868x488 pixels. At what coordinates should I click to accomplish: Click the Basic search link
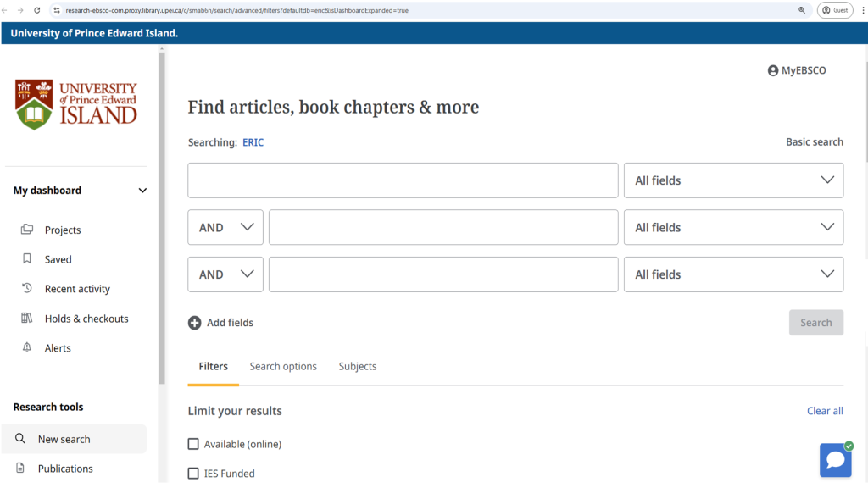[814, 142]
